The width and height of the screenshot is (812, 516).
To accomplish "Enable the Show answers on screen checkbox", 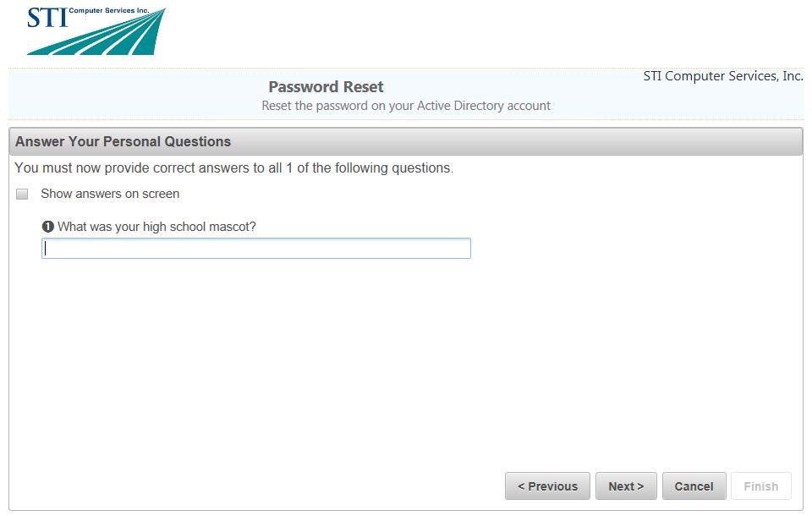I will coord(22,195).
